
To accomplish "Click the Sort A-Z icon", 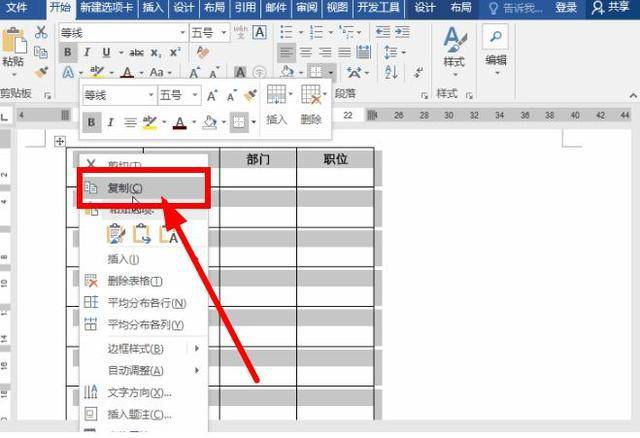I will 391,73.
